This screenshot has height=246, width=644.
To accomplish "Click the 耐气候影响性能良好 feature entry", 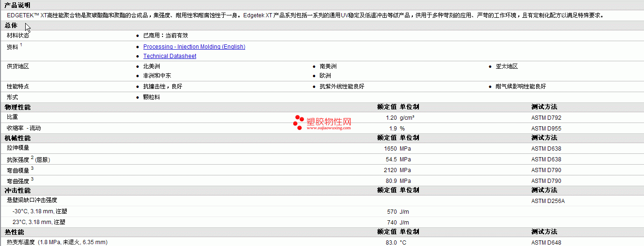I will click(521, 87).
